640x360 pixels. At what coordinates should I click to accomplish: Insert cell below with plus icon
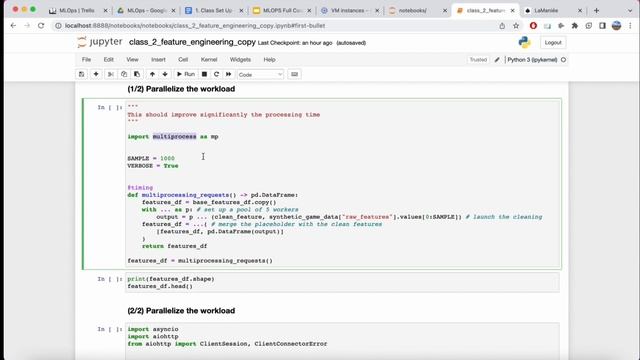pyautogui.click(x=96, y=74)
